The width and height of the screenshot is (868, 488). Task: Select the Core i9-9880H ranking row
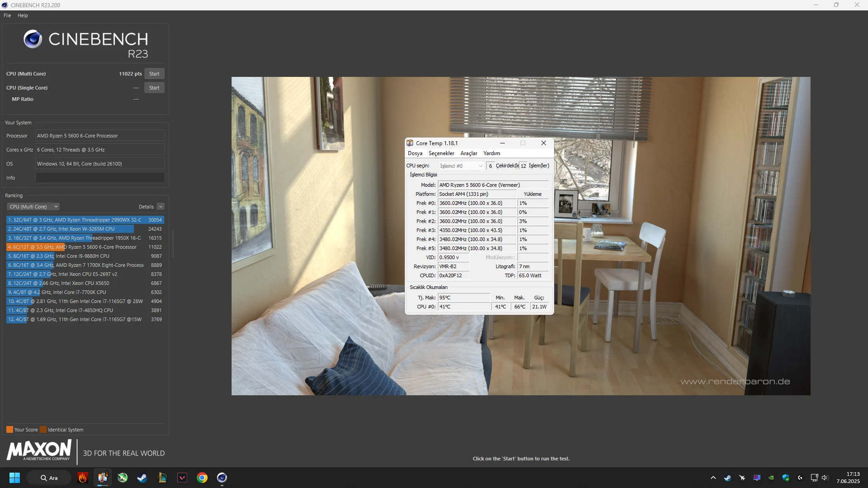coord(85,256)
